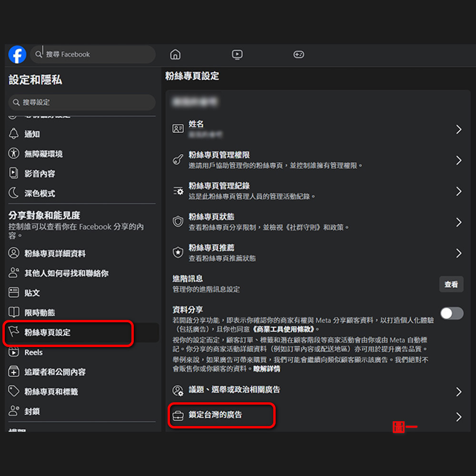This screenshot has height=476, width=476.
Task: Toggle the 資料分享 switch
Action: [451, 313]
